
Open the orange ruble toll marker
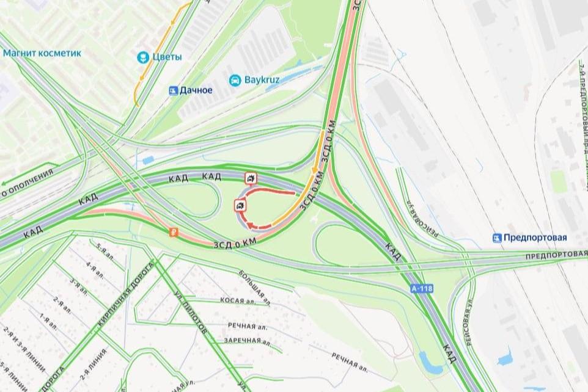(x=174, y=233)
